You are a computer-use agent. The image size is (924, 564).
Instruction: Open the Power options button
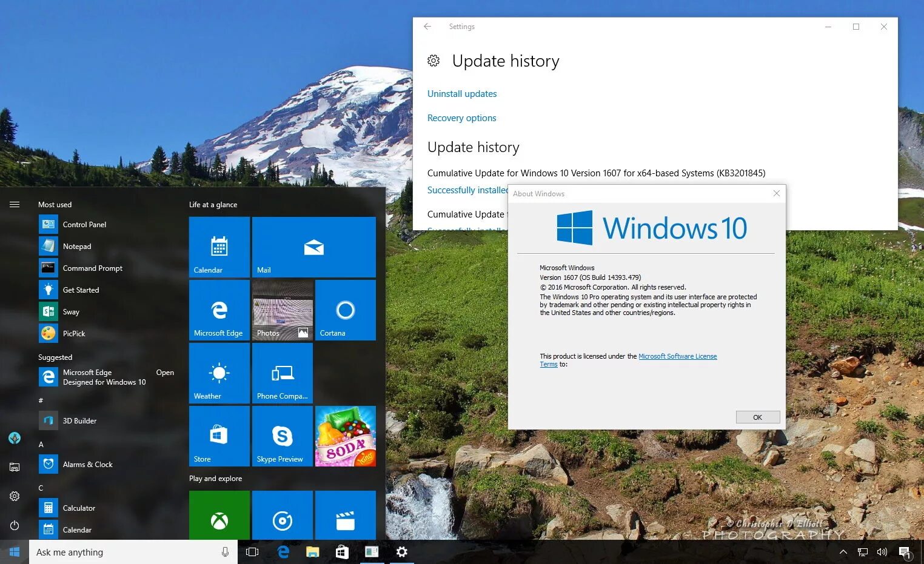(x=15, y=525)
